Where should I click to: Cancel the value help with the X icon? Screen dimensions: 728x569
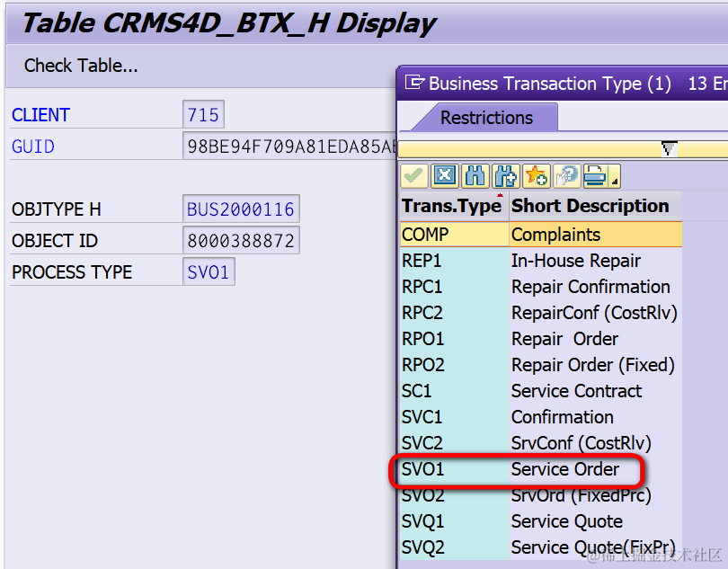[x=445, y=176]
